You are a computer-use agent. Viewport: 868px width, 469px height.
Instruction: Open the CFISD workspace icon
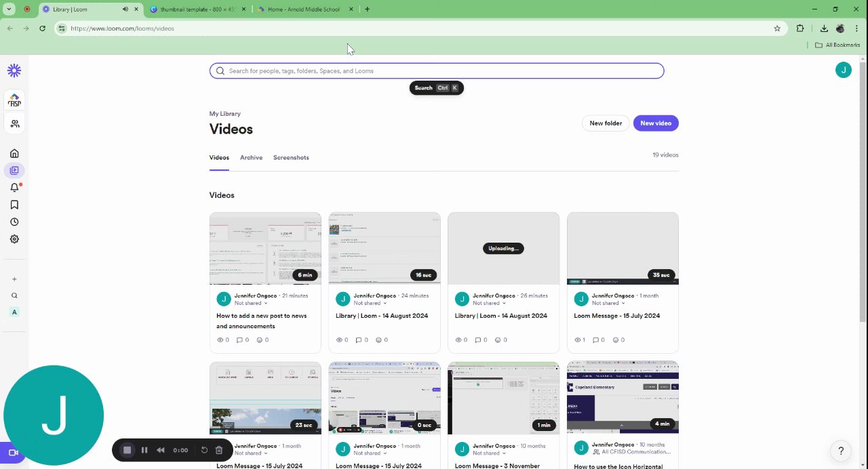(14, 100)
